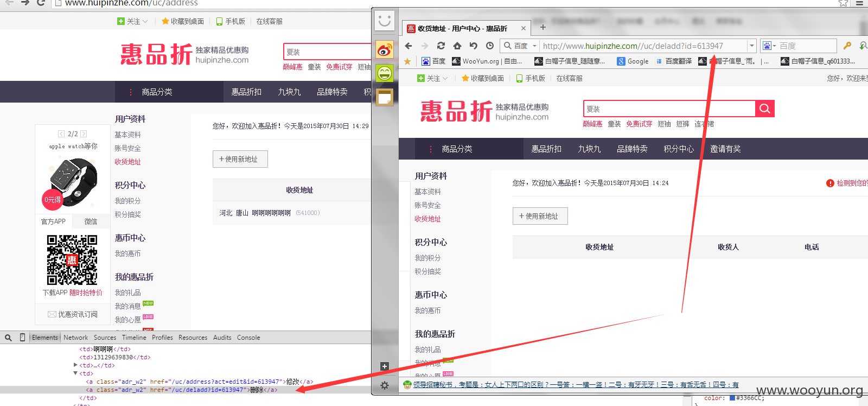
Task: Open 邀请有奖 nav item in front window
Action: click(725, 149)
